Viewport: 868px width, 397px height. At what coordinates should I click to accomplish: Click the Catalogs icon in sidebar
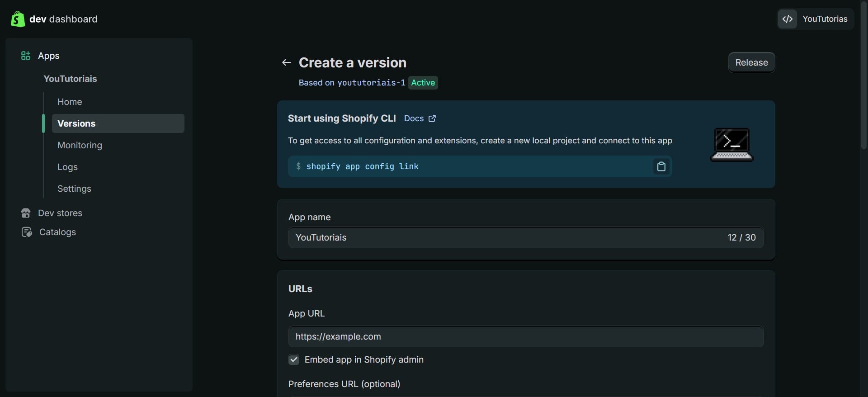pos(27,232)
